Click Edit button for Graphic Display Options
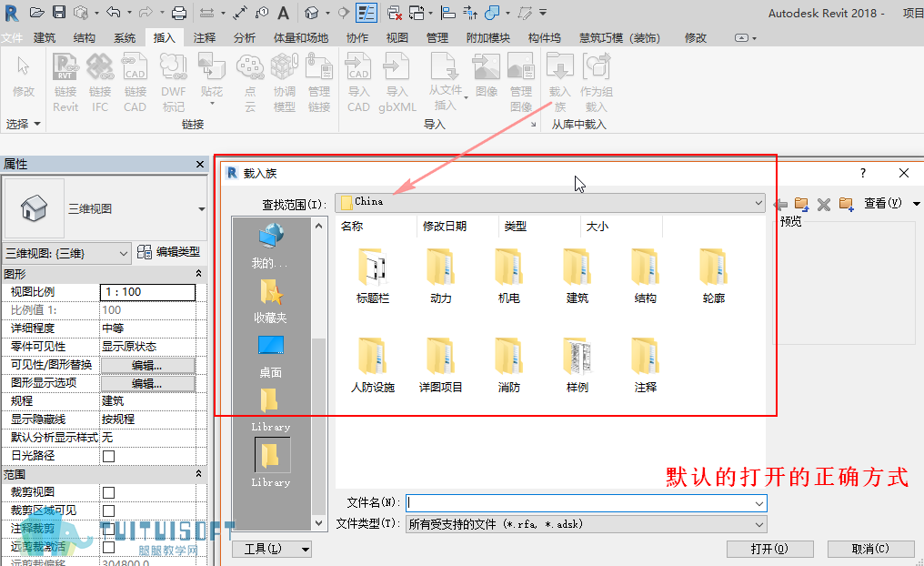924x566 pixels. click(147, 384)
